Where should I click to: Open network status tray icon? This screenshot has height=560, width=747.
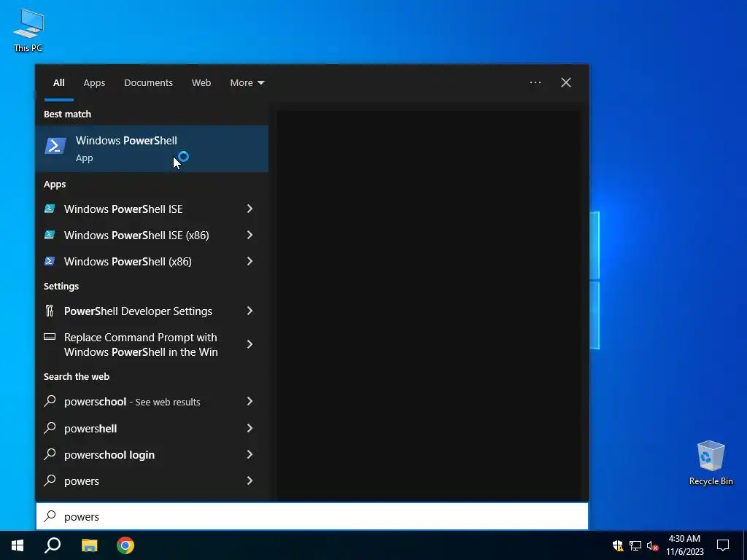click(x=635, y=545)
